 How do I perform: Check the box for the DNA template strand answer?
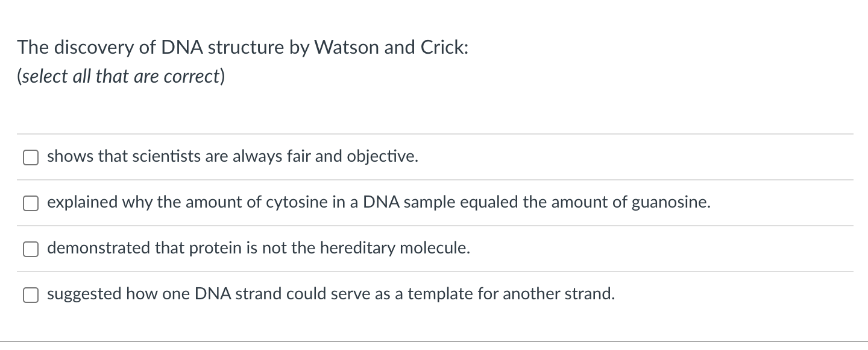[31, 294]
